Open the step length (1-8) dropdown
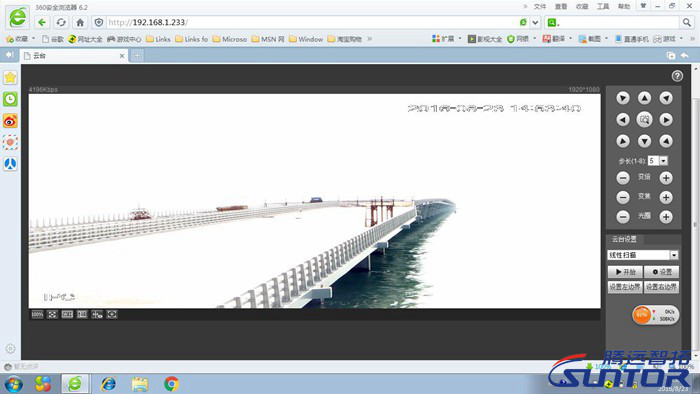Viewport: 700px width, 394px height. click(x=664, y=161)
